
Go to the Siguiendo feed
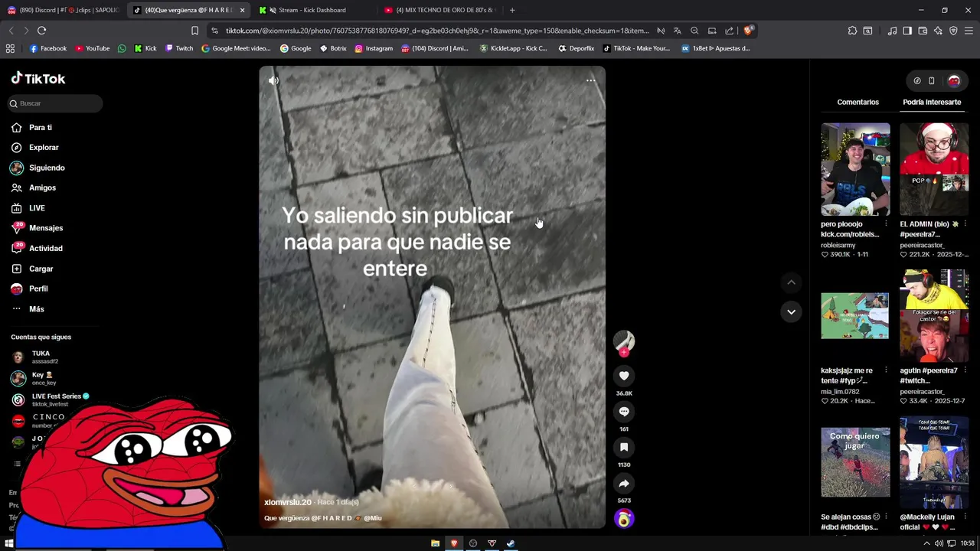pos(38,168)
